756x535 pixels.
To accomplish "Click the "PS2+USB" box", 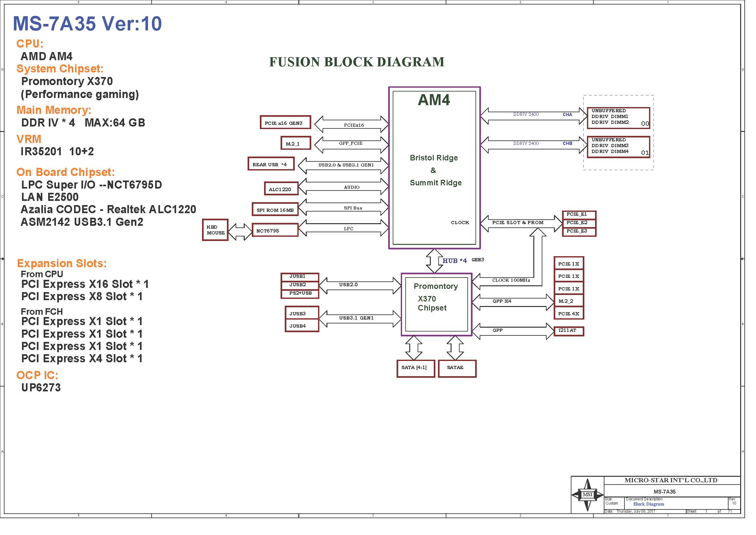I will 300,294.
